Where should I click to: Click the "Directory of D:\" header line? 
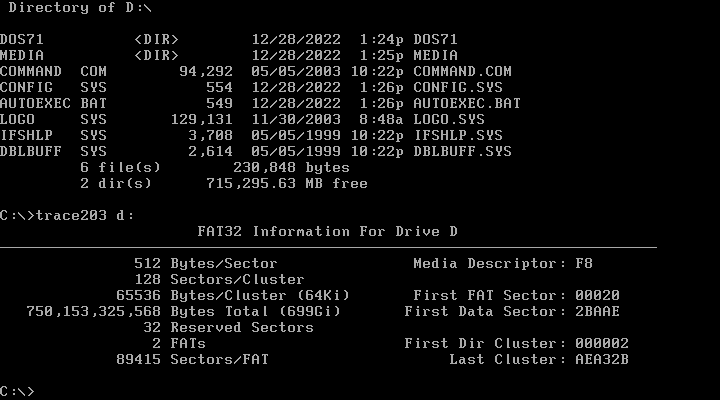(x=75, y=7)
